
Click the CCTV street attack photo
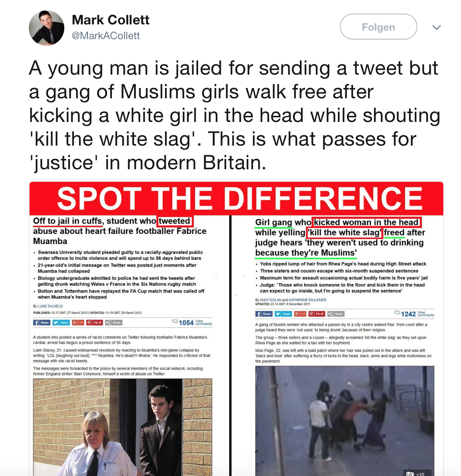tap(345, 421)
